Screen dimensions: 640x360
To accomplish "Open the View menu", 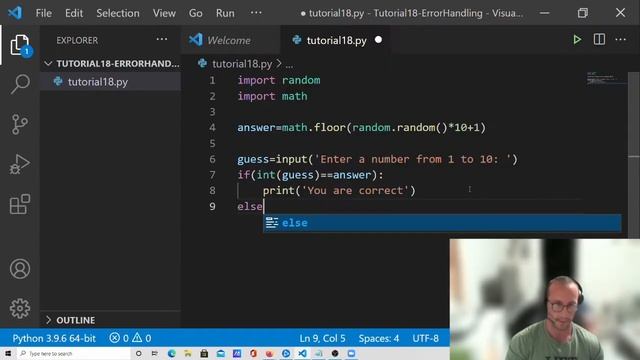I will pyautogui.click(x=164, y=13).
